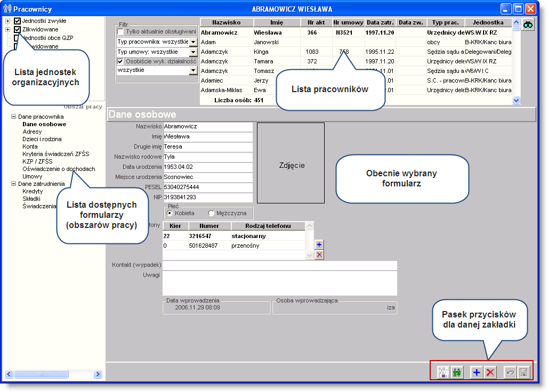
Task: Click the Data urodzenia field
Action: click(208, 167)
